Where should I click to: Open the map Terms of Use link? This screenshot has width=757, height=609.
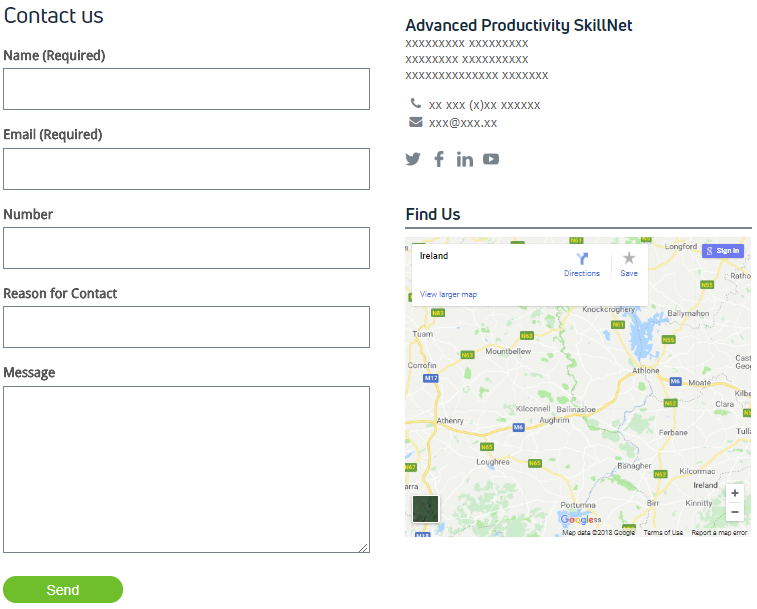coord(663,533)
